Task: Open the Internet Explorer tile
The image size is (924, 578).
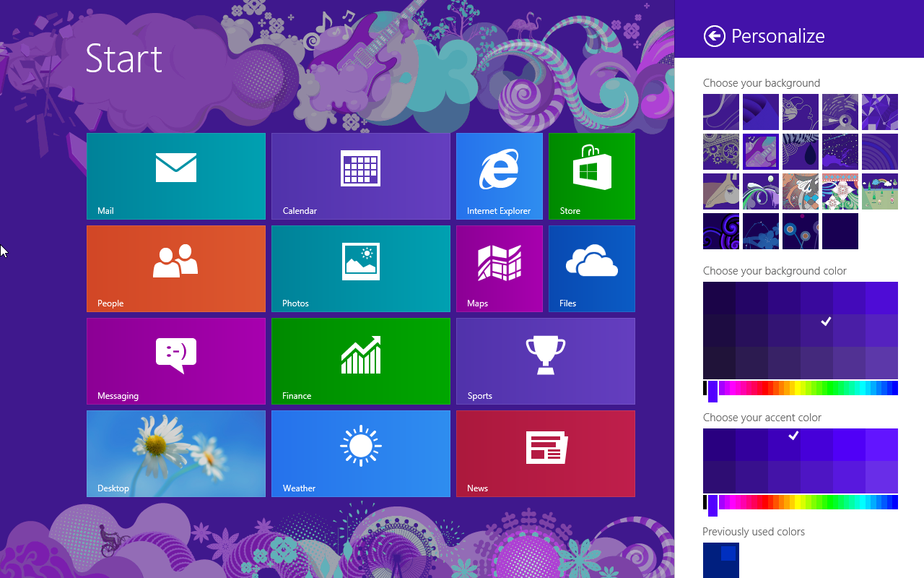Action: pos(500,176)
